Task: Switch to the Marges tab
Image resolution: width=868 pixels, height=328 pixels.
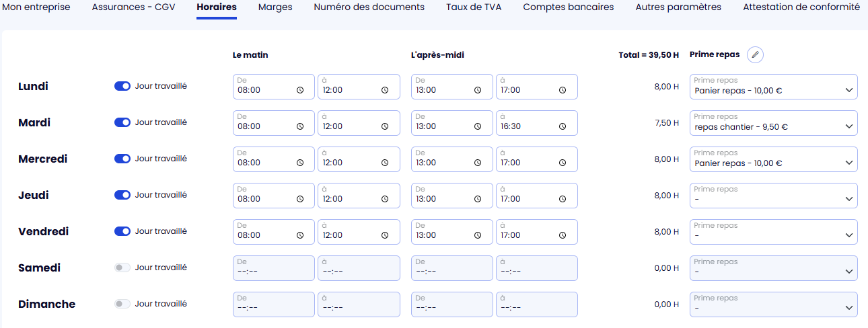Action: point(275,7)
